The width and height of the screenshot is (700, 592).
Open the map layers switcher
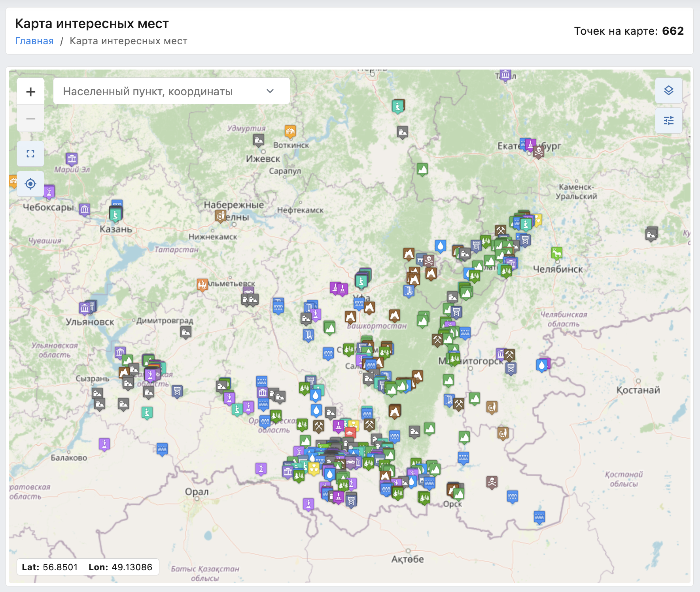click(668, 90)
